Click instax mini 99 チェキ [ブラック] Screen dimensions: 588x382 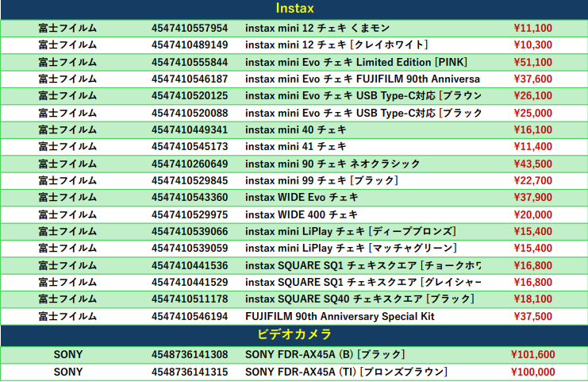[321, 181]
